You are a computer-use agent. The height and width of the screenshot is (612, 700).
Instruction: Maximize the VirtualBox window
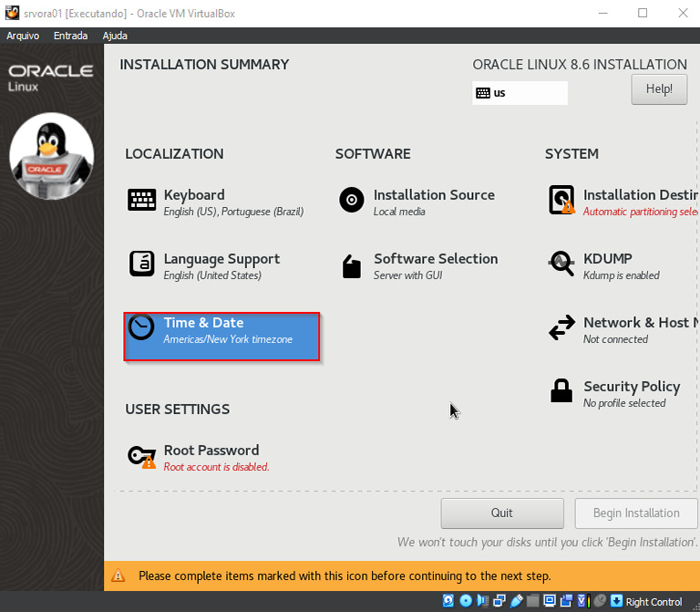(643, 13)
